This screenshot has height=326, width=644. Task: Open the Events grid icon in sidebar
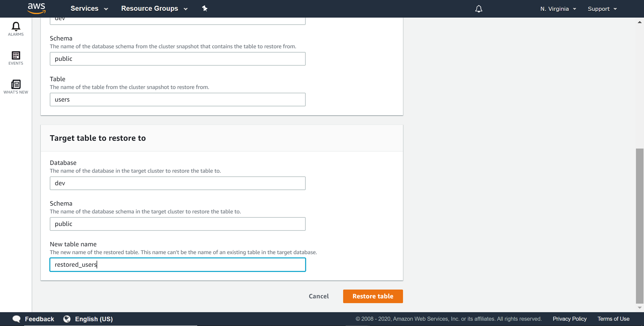pos(16,56)
